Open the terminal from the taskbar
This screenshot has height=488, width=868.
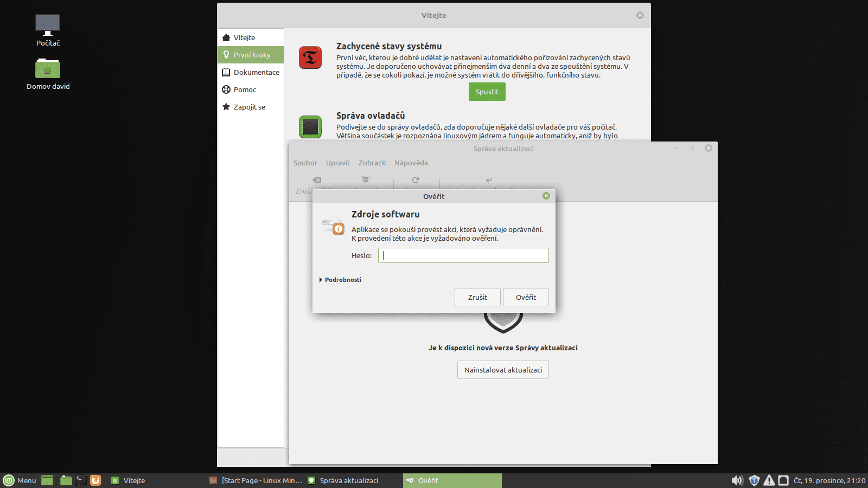click(80, 480)
